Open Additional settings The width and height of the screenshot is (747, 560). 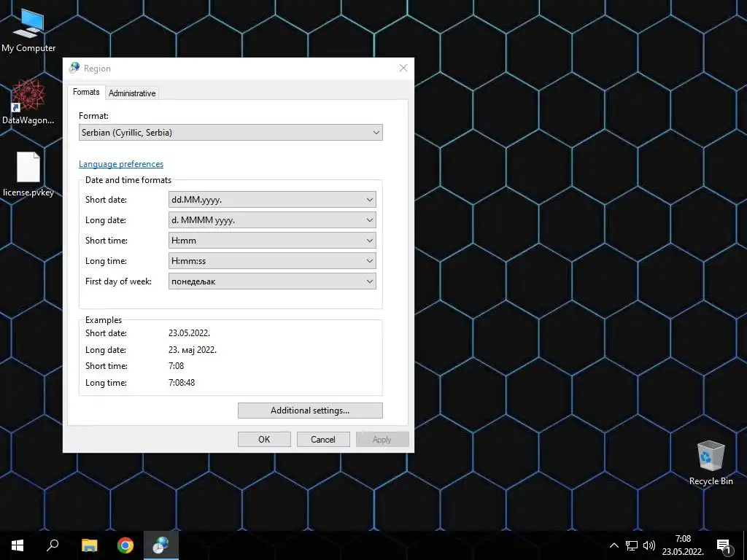point(310,411)
